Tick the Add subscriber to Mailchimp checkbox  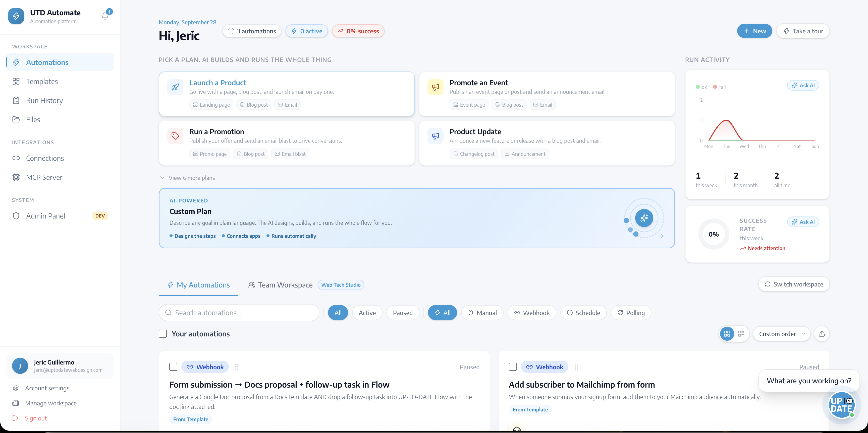click(513, 367)
